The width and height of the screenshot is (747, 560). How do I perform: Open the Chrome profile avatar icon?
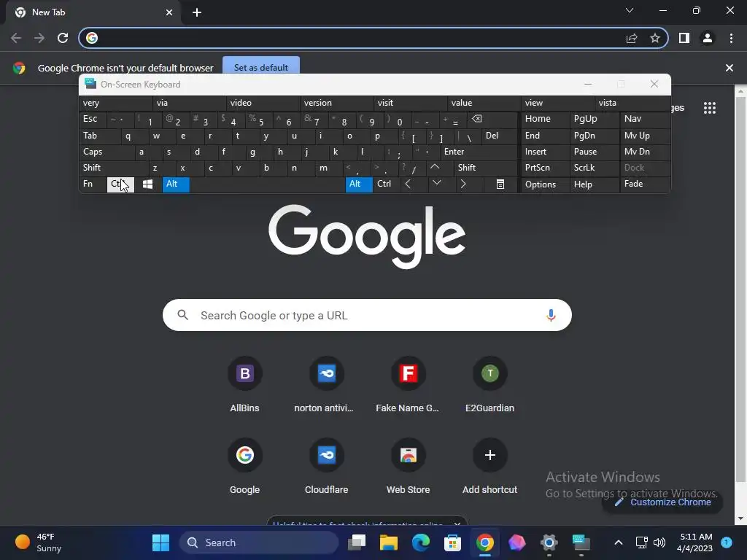[x=708, y=38]
